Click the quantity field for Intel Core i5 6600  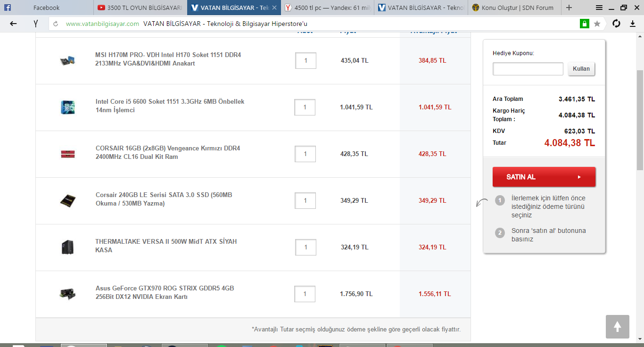[305, 107]
